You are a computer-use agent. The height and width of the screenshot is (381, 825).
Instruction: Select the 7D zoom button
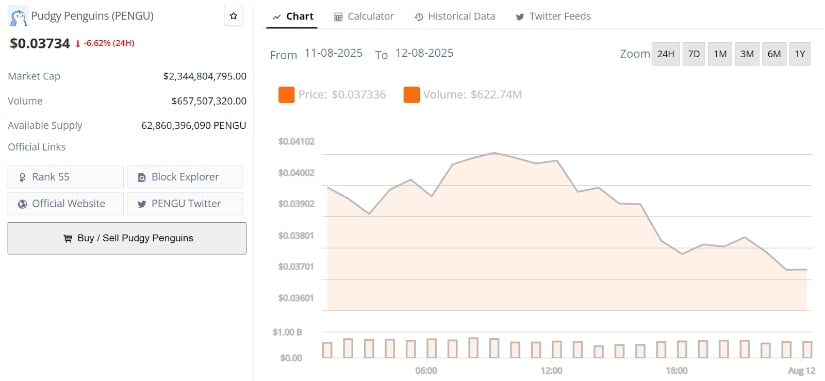coord(693,54)
